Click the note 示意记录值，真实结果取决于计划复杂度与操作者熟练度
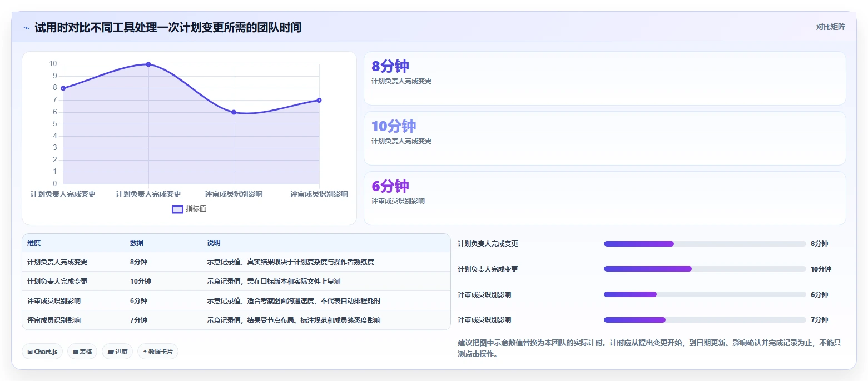This screenshot has height=381, width=868. click(291, 262)
